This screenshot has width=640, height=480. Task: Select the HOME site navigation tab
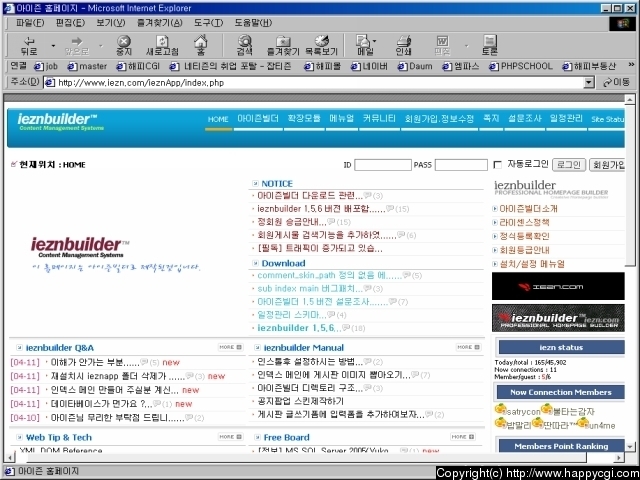click(218, 119)
